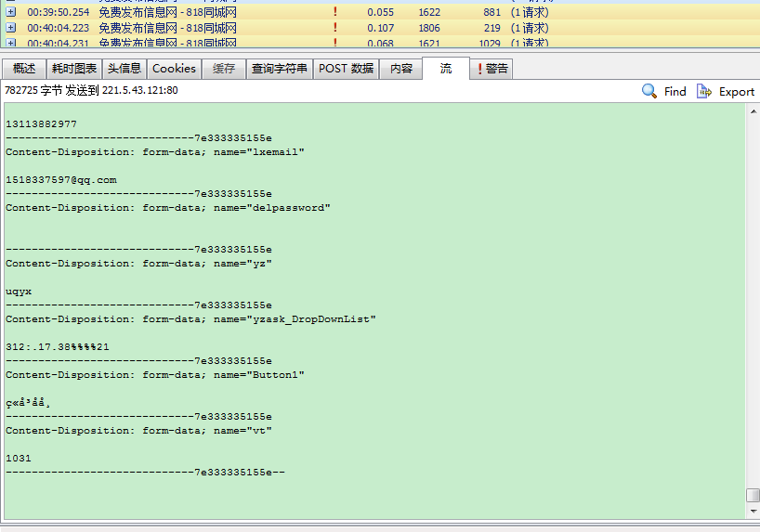Click the Find button label

(675, 92)
